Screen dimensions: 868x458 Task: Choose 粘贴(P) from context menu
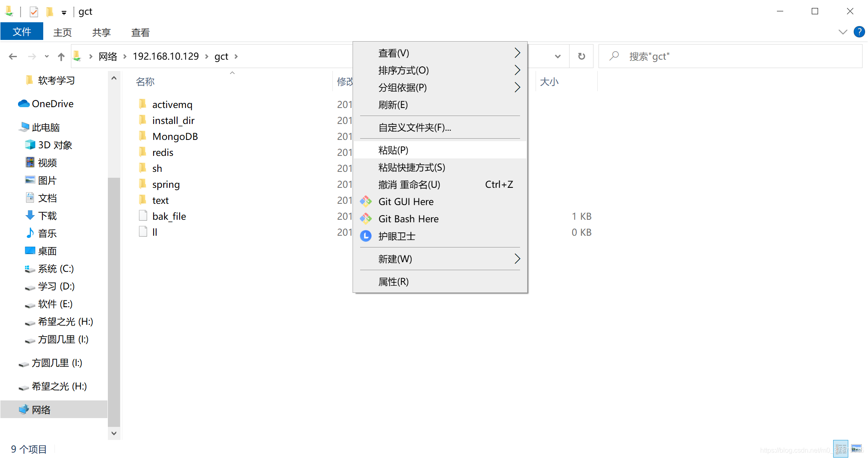tap(440, 150)
